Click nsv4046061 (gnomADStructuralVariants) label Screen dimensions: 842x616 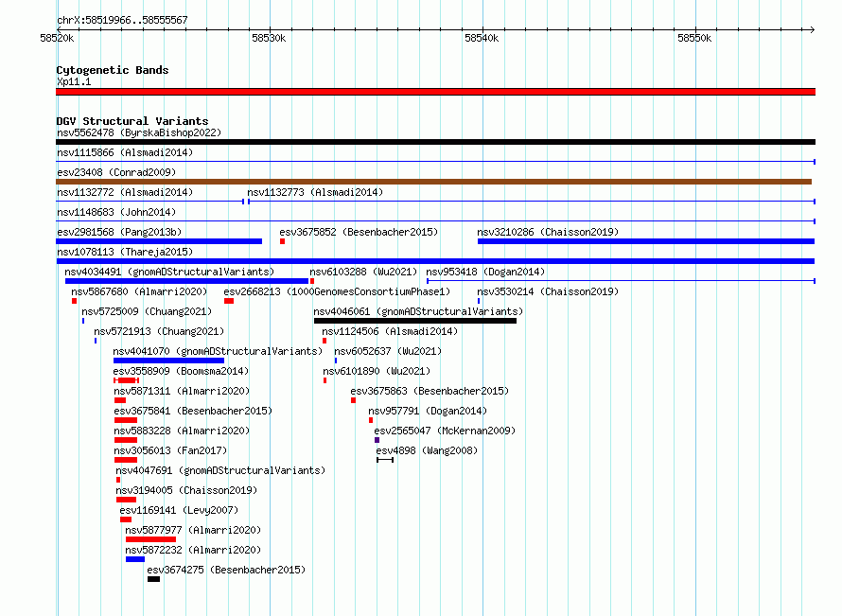(x=418, y=311)
